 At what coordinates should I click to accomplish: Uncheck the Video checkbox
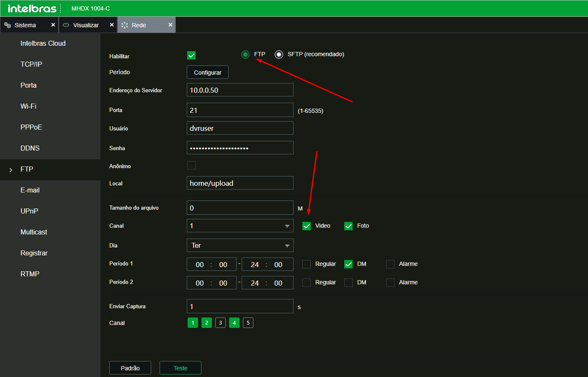[307, 226]
